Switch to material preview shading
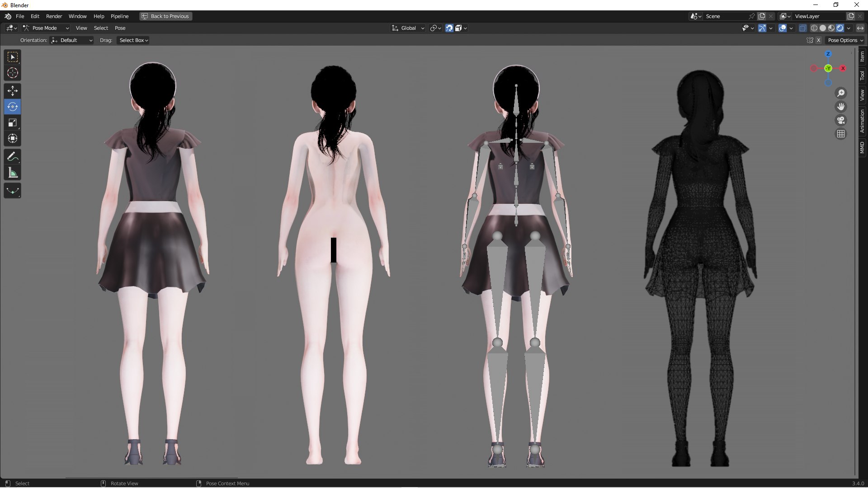Screen dimensions: 868x488 831,28
